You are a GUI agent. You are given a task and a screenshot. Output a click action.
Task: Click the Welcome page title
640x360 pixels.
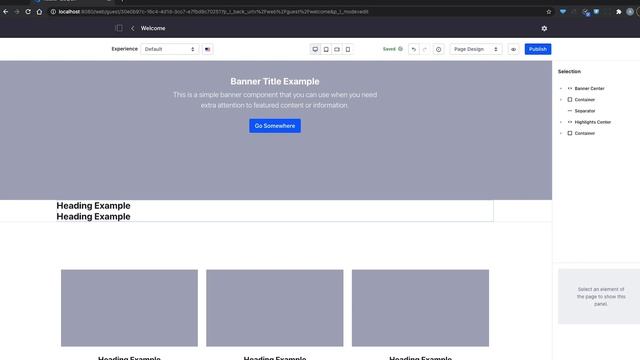tap(153, 28)
